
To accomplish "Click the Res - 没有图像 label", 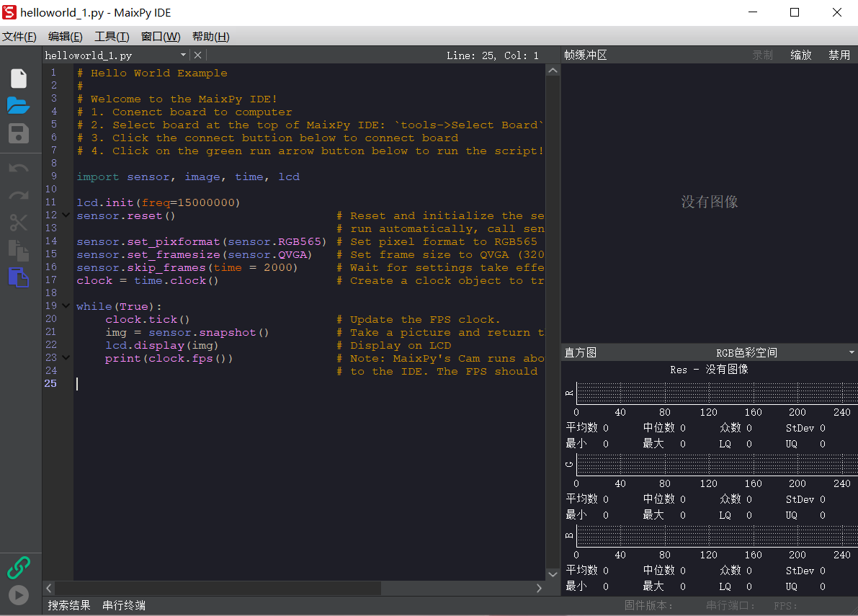I will click(709, 370).
